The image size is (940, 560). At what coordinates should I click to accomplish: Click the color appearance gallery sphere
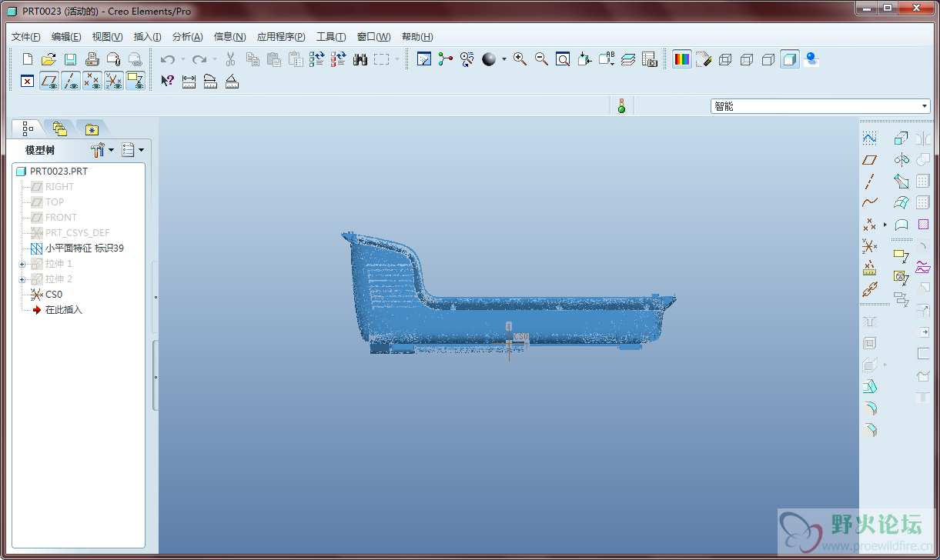pyautogui.click(x=489, y=59)
